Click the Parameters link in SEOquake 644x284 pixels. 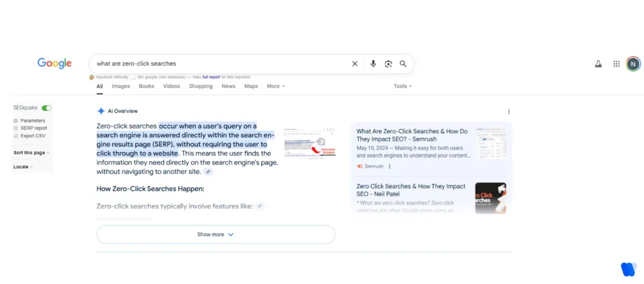pos(33,121)
